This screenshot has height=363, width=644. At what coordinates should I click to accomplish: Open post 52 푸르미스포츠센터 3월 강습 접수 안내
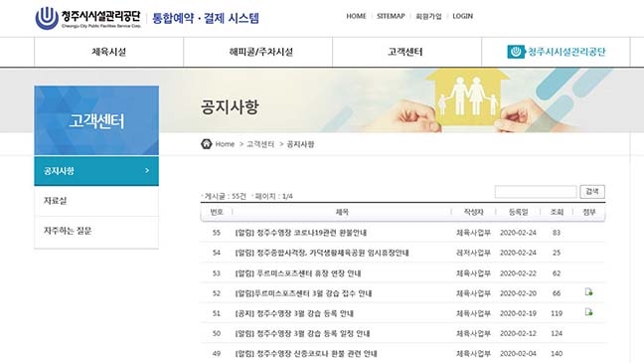(x=303, y=293)
